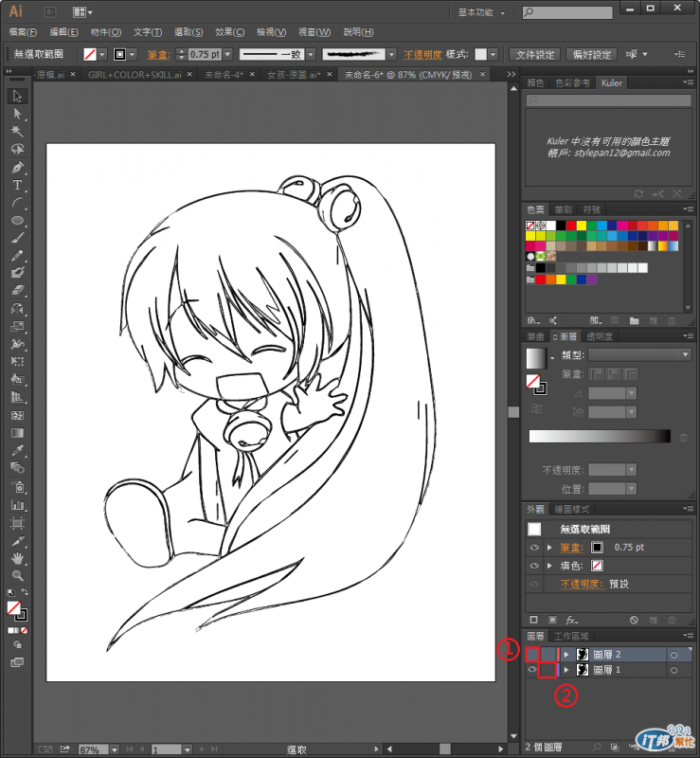The image size is (700, 758).
Task: Click the fx add effect icon
Action: tap(572, 620)
